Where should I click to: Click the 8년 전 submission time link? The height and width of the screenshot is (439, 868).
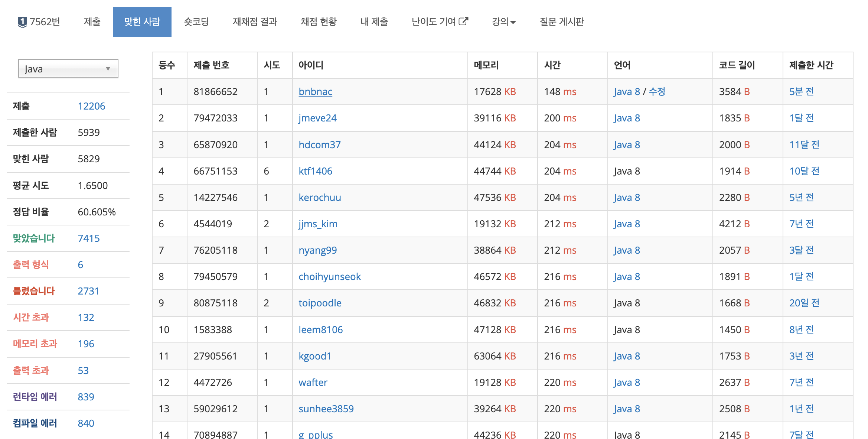tap(802, 330)
